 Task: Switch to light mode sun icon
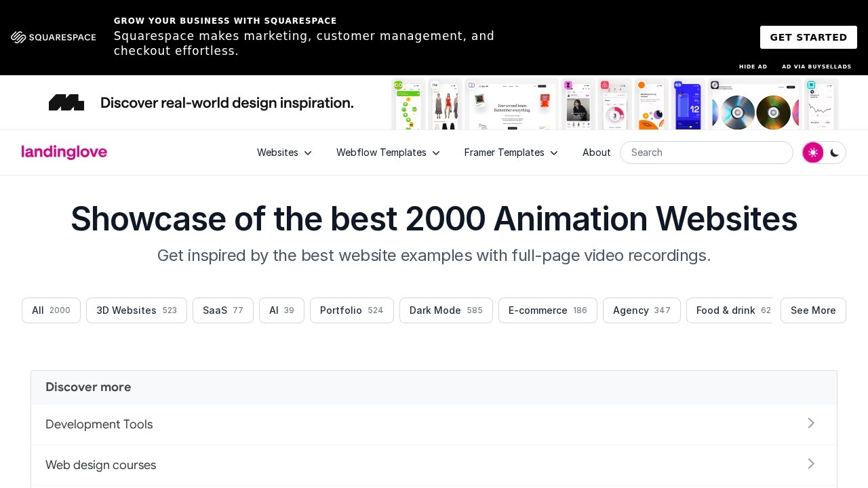tap(812, 152)
